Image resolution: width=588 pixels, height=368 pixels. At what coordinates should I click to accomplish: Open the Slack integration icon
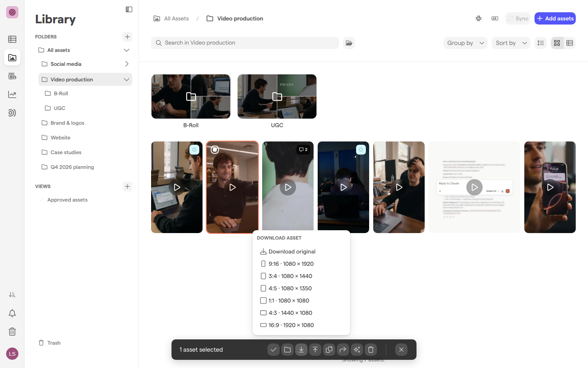click(x=479, y=18)
